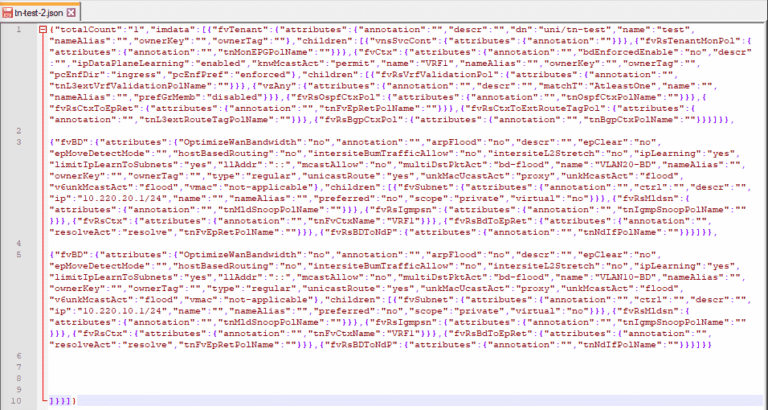Click line number 1 in the margin
Screen dimensions: 768x410
[x=19, y=30]
